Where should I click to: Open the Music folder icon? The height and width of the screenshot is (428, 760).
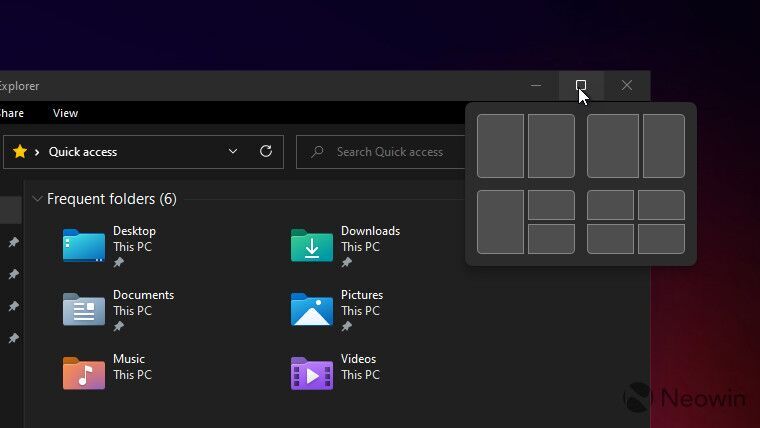pos(83,373)
